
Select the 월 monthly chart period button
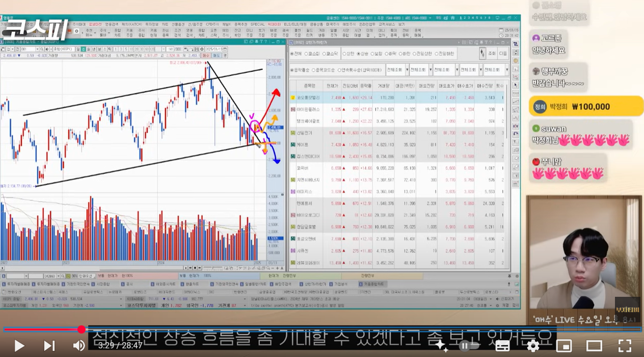[x=89, y=49]
